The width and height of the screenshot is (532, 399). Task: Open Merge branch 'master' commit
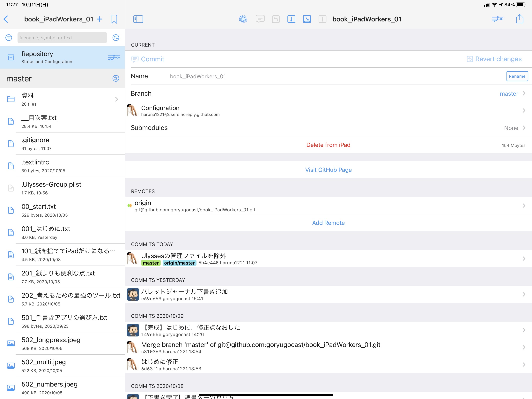pyautogui.click(x=328, y=348)
